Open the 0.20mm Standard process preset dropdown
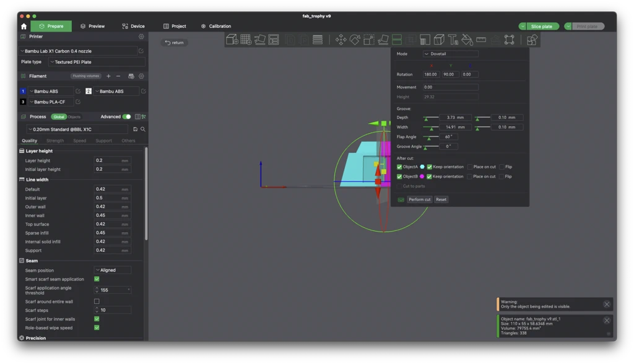Image resolution: width=634 pixels, height=364 pixels. tap(77, 129)
